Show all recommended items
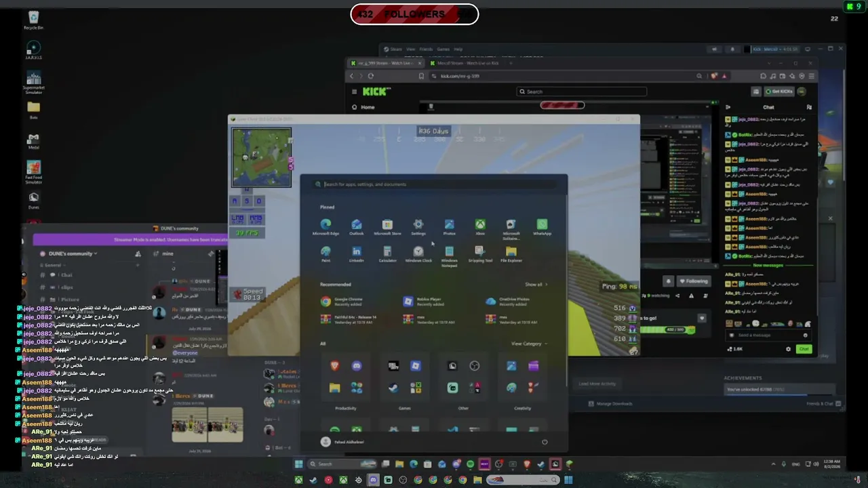This screenshot has height=488, width=868. click(x=536, y=285)
